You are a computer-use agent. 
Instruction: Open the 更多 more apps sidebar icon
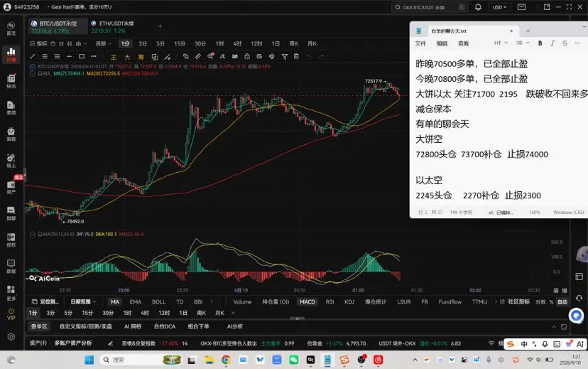(x=11, y=293)
